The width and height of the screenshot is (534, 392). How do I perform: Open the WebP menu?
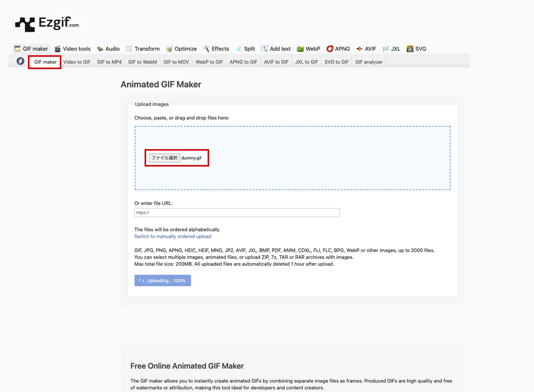click(309, 49)
